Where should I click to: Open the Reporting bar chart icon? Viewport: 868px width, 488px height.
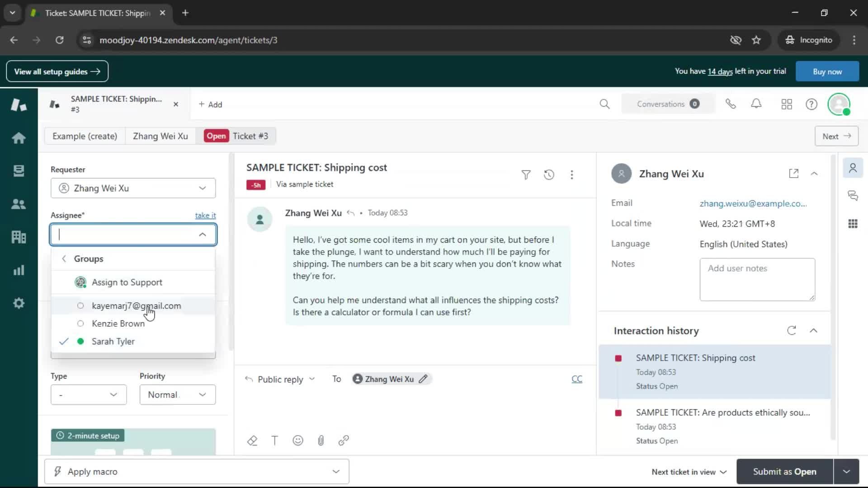click(19, 270)
